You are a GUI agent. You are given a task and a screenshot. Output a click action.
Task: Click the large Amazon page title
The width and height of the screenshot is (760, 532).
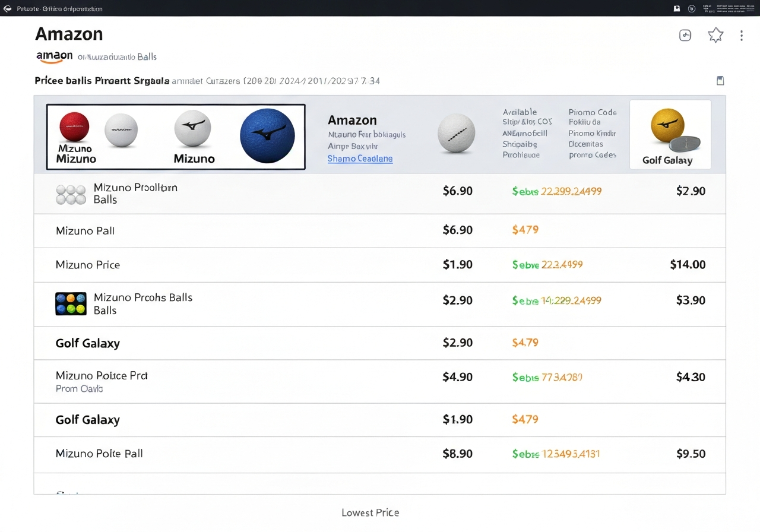pos(69,34)
